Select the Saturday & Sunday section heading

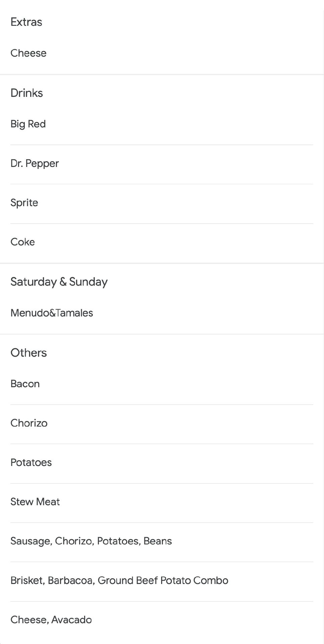[x=59, y=282]
